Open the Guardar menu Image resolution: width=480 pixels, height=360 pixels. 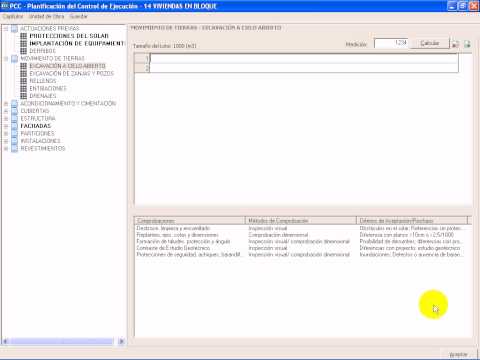pyautogui.click(x=78, y=16)
